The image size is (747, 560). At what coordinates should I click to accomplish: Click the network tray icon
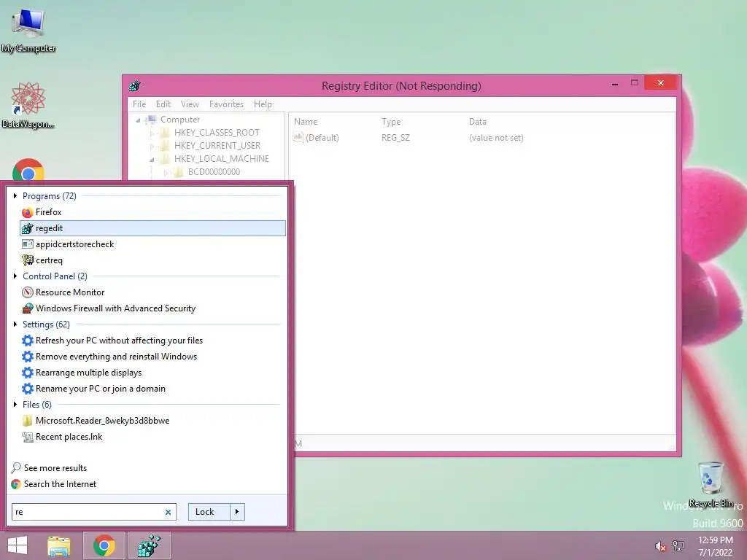coord(678,545)
